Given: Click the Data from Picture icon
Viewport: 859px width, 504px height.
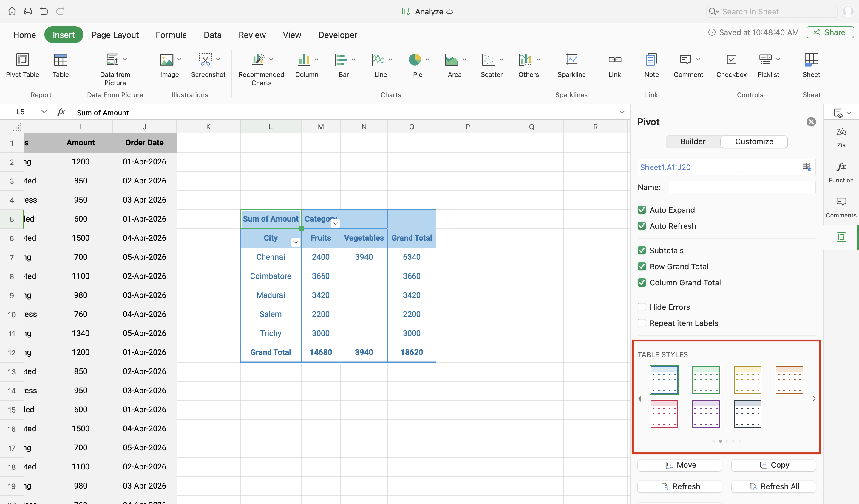Looking at the screenshot, I should 112,60.
